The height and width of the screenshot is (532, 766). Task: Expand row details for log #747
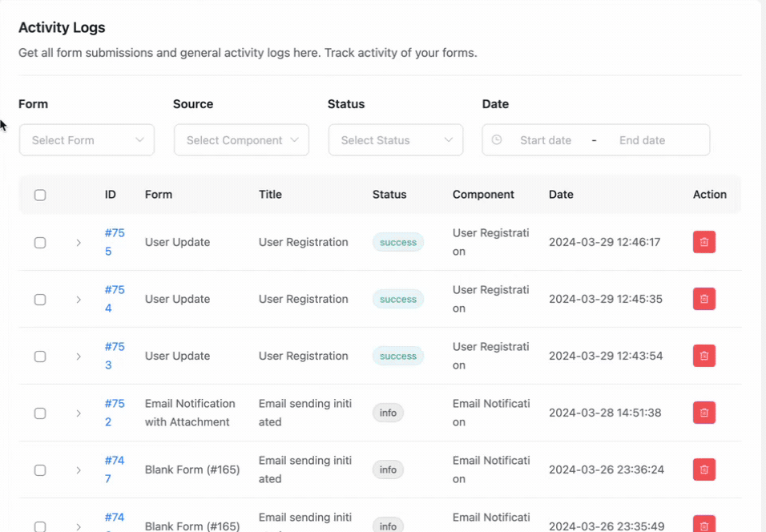pyautogui.click(x=79, y=470)
